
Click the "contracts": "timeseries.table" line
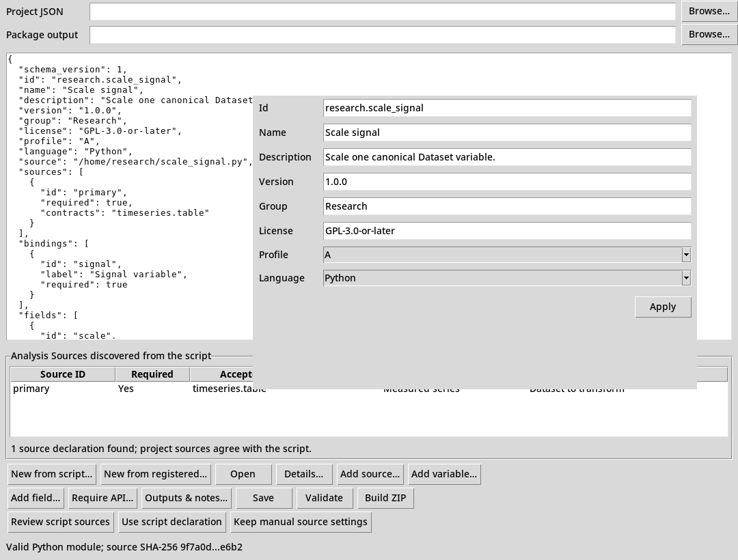125,213
